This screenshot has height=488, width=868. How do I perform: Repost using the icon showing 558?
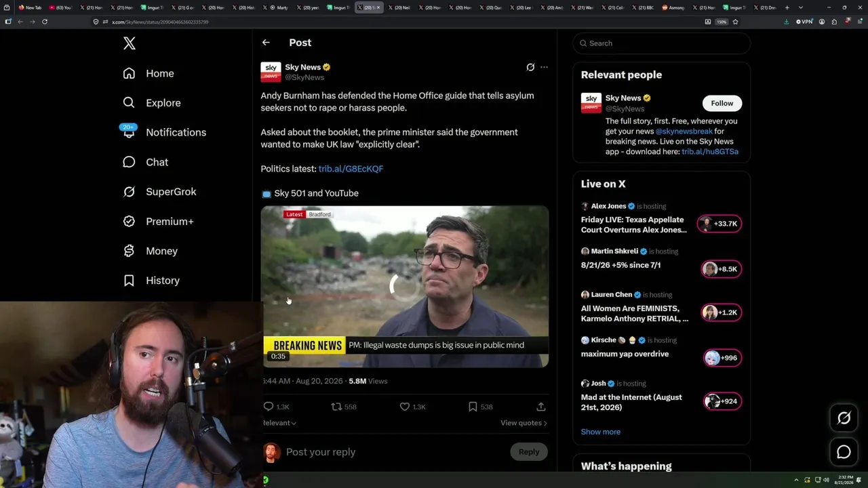[336, 407]
